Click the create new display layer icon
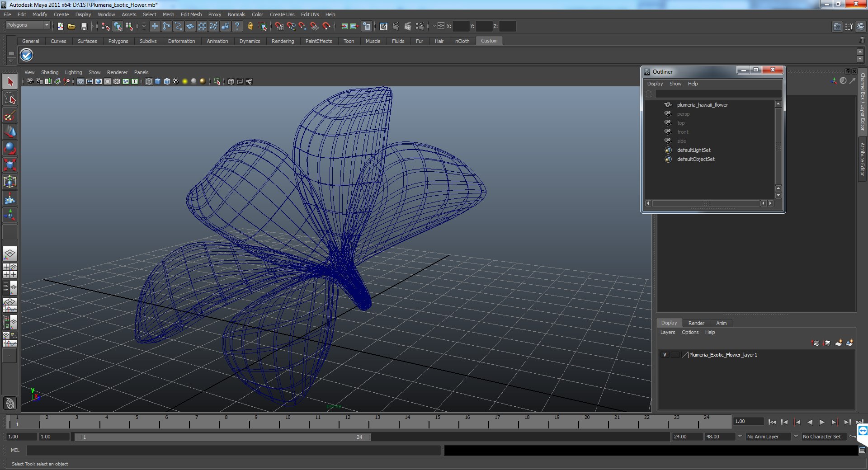Image resolution: width=868 pixels, height=470 pixels. click(838, 343)
